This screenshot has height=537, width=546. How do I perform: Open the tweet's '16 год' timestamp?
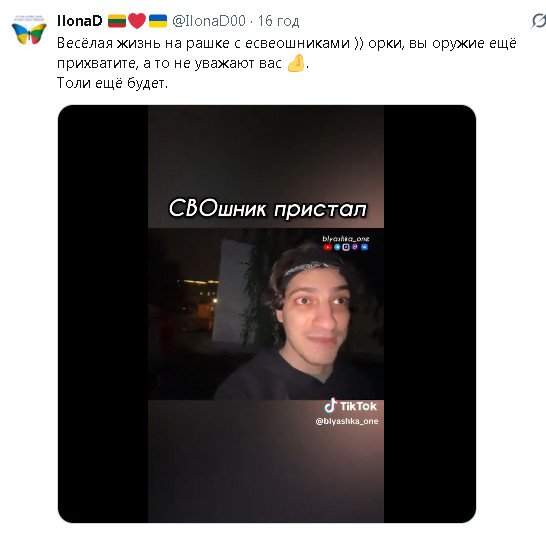pos(278,21)
